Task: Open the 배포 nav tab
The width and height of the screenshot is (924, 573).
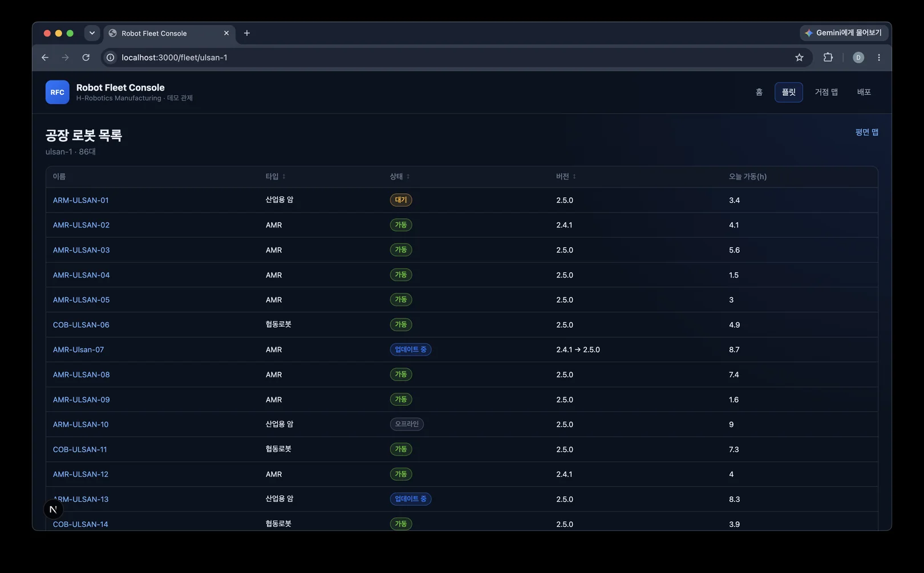Action: pyautogui.click(x=864, y=92)
